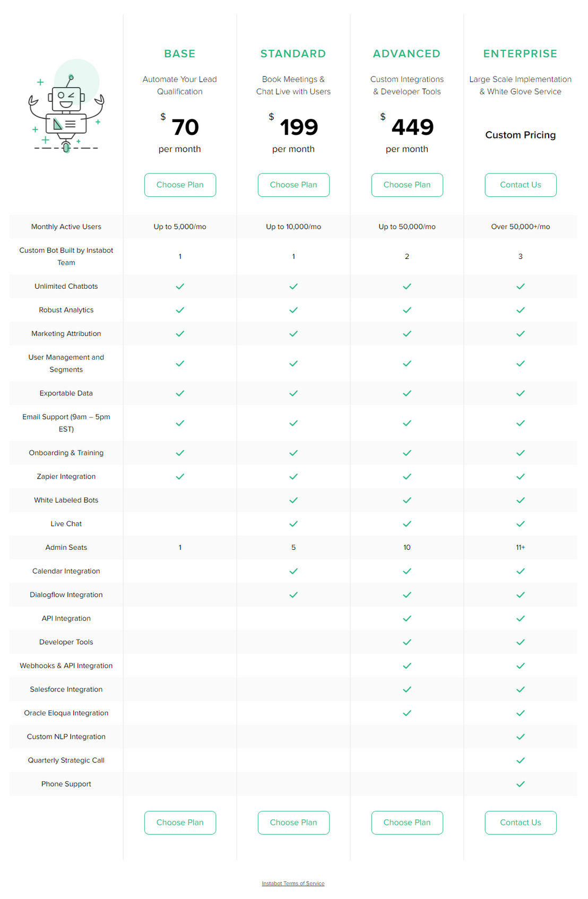Click bottom Choose Plan under Base column

tap(180, 823)
